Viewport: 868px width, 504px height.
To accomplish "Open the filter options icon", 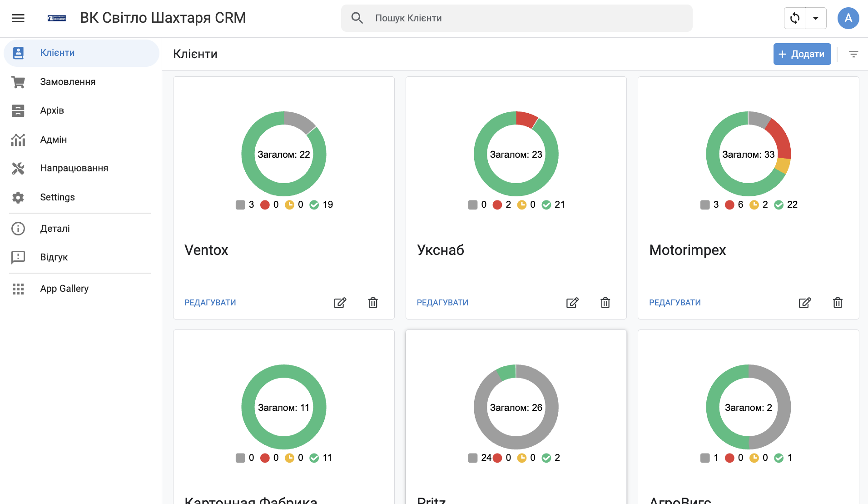I will (853, 54).
